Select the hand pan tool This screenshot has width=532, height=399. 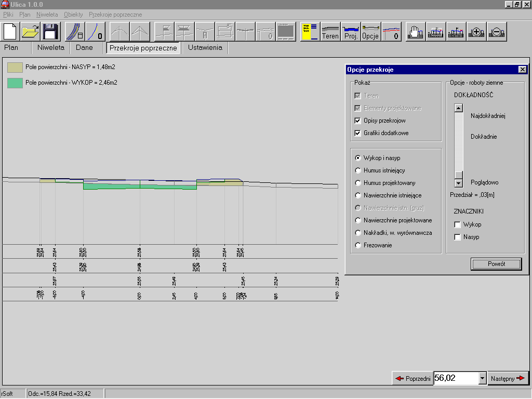[x=416, y=32]
